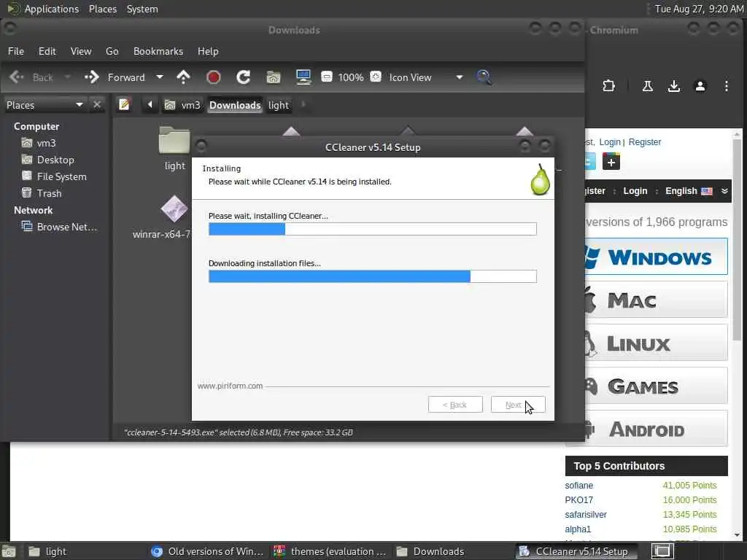The image size is (747, 560).
Task: Open the Chromium profile avatar icon
Action: pos(700,86)
